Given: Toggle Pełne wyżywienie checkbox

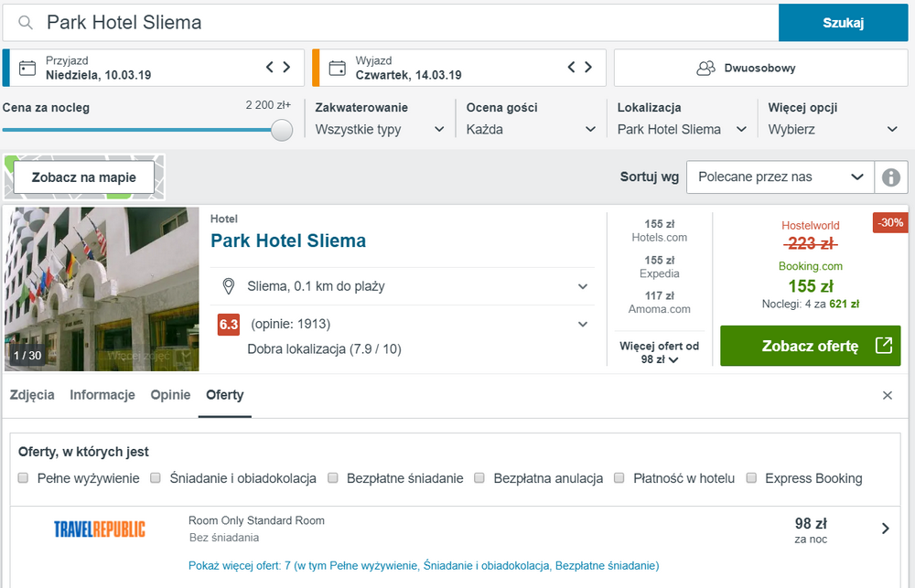Looking at the screenshot, I should (x=24, y=478).
